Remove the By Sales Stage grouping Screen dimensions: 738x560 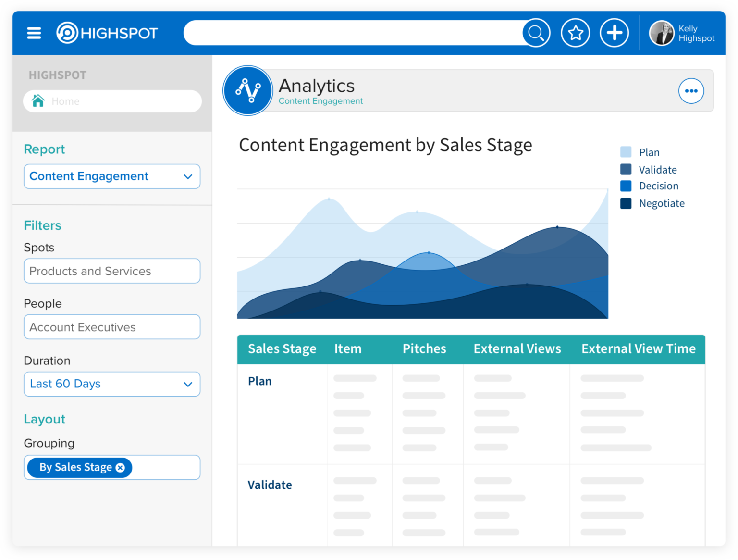point(121,467)
